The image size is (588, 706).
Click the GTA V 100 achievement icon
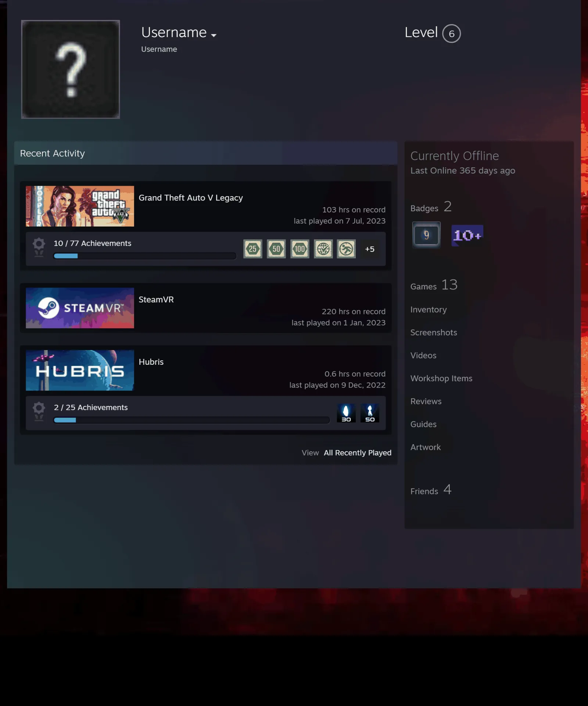(300, 249)
